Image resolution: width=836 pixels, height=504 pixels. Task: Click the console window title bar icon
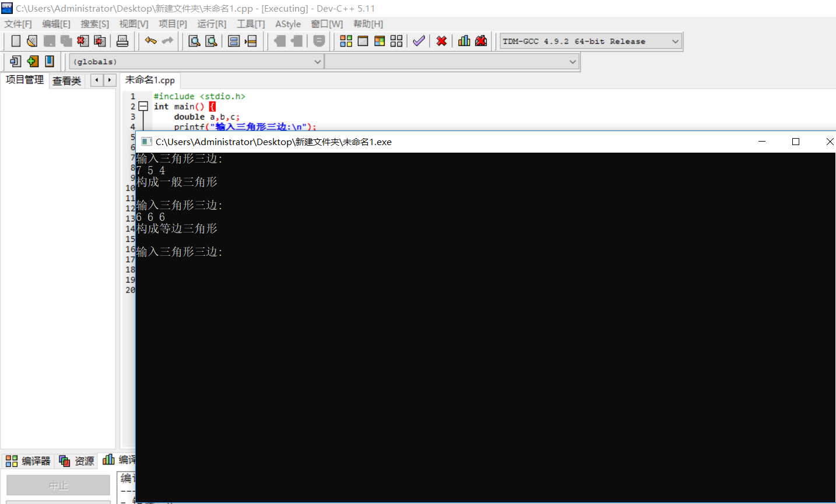coord(146,142)
